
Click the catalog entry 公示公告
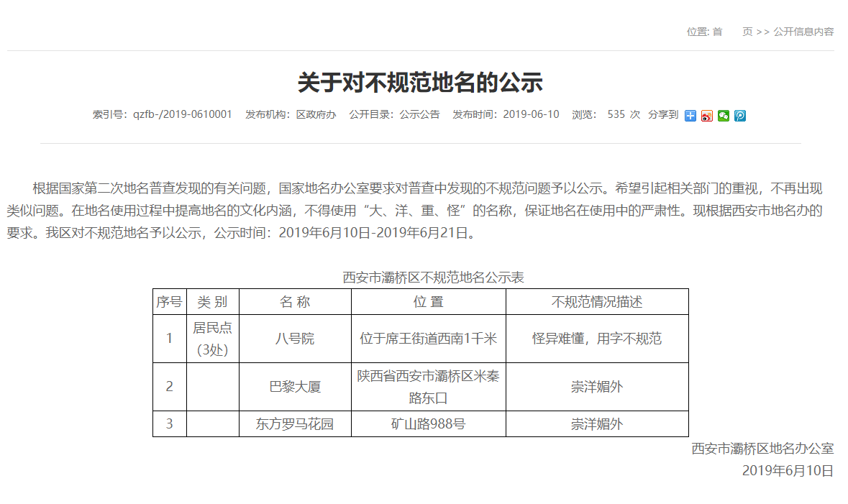point(419,114)
